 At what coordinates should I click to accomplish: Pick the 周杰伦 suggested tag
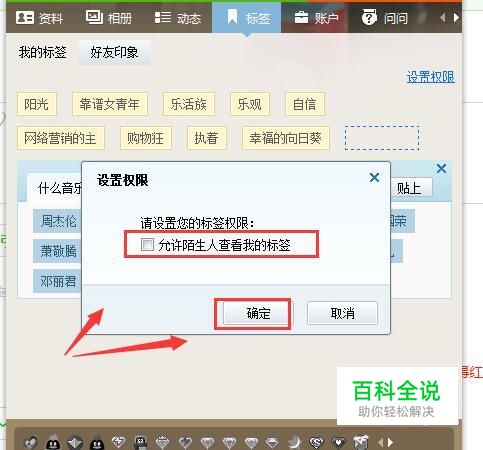57,221
